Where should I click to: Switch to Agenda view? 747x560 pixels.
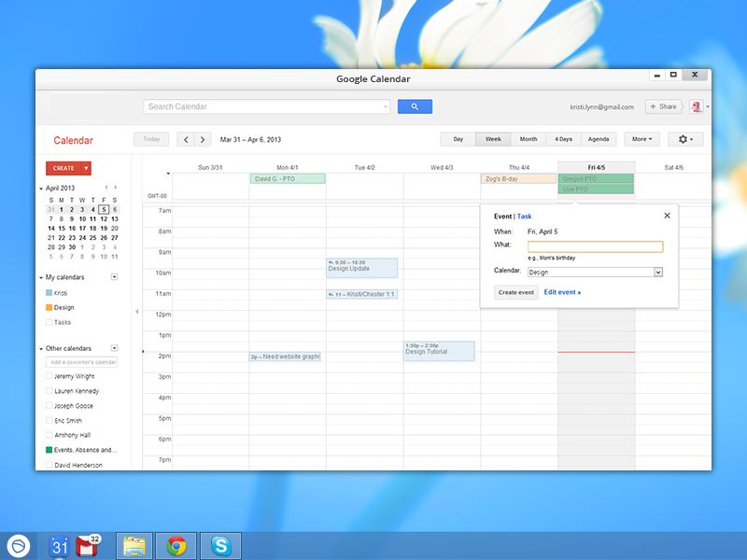click(599, 139)
